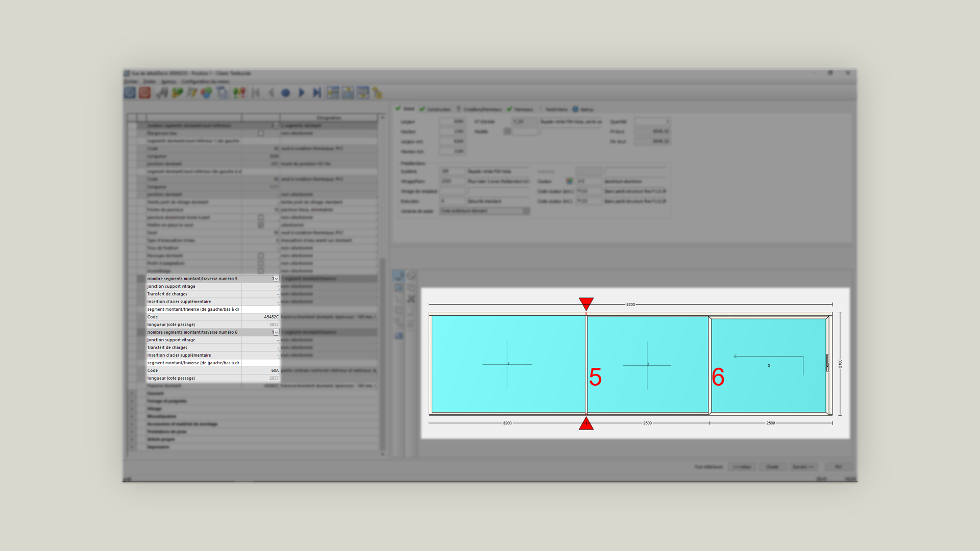Click glass pane 1 in the drawing
The height and width of the screenshot is (551, 980).
pos(508,364)
